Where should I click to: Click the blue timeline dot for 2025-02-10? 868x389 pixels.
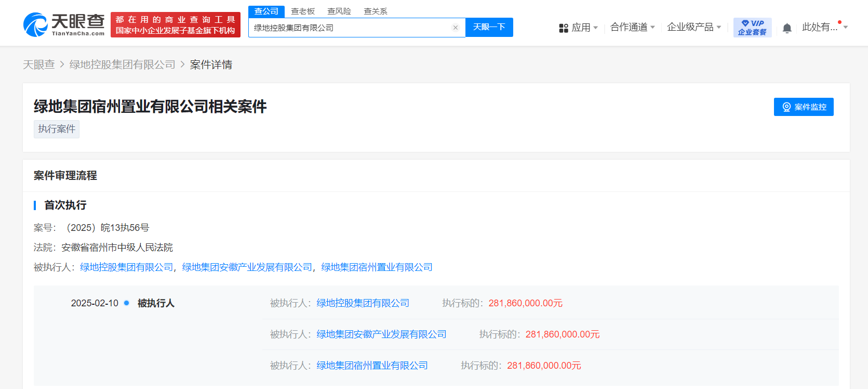click(x=126, y=303)
